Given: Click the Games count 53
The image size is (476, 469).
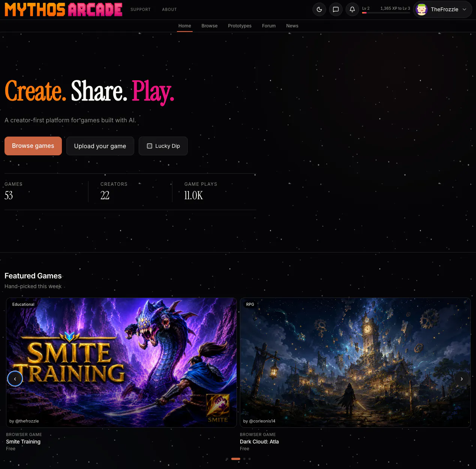Looking at the screenshot, I should tap(9, 195).
